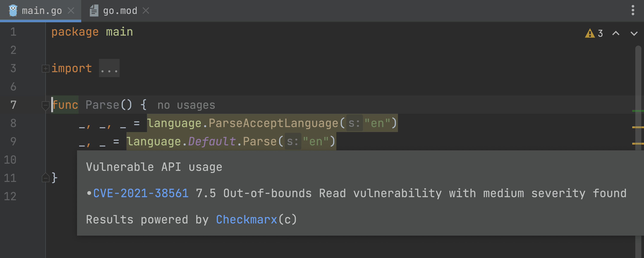Expand the folded import block
This screenshot has height=258, width=644.
(x=46, y=68)
